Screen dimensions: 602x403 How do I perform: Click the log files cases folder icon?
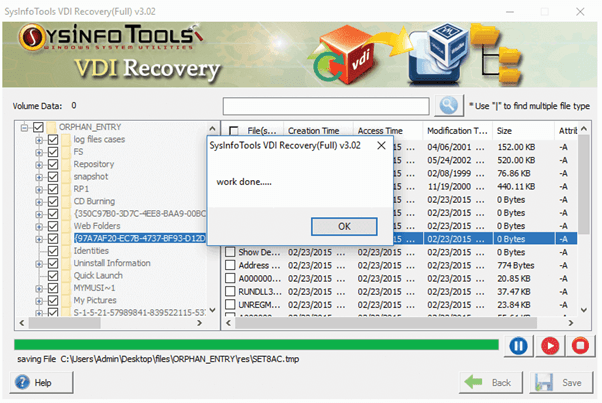(66, 139)
